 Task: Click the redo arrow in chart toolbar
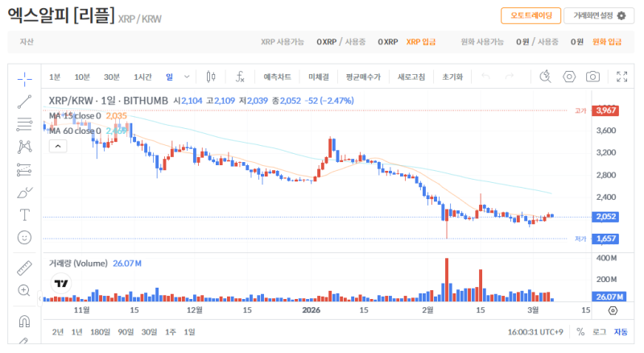(x=510, y=77)
